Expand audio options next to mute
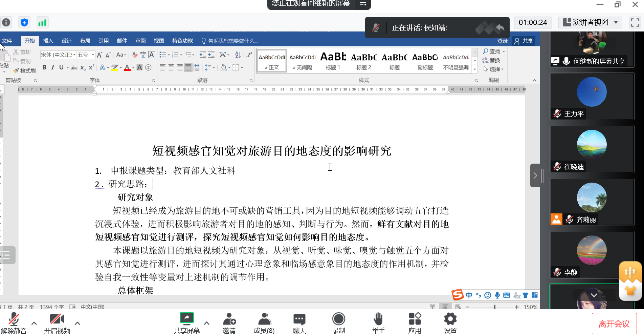Image resolution: width=644 pixels, height=334 pixels. 34,323
